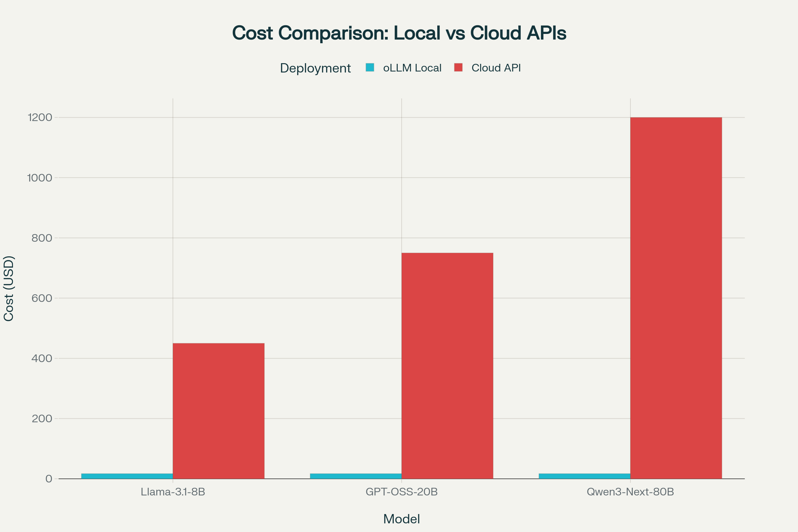Click the Cloud API red legend swatch
Screen dimensions: 798x532
pos(458,67)
